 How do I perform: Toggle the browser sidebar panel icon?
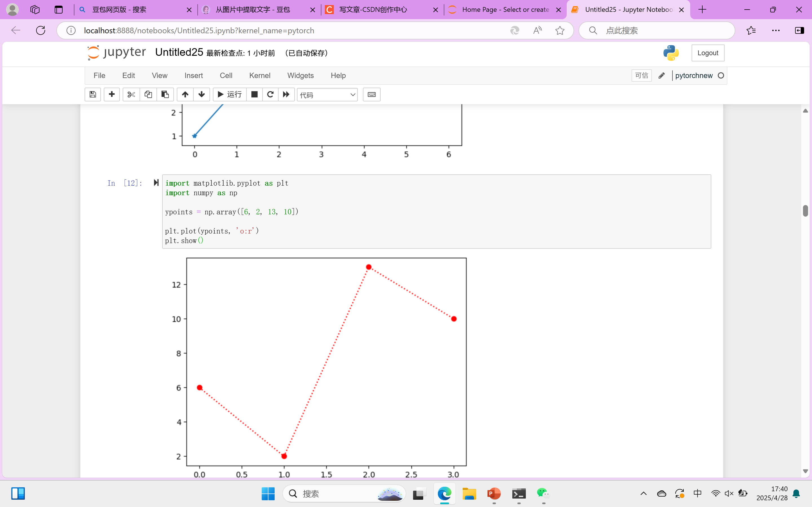[x=799, y=30]
